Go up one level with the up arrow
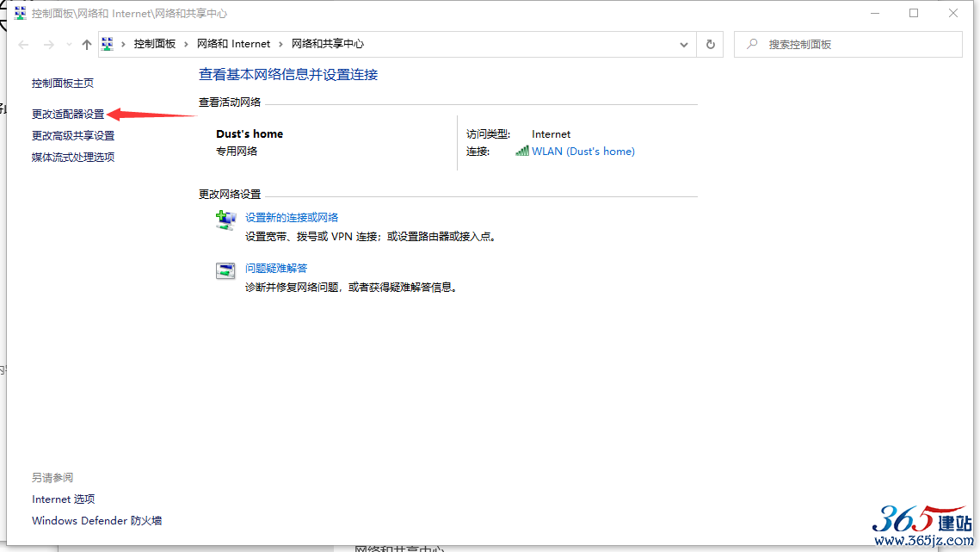 86,45
